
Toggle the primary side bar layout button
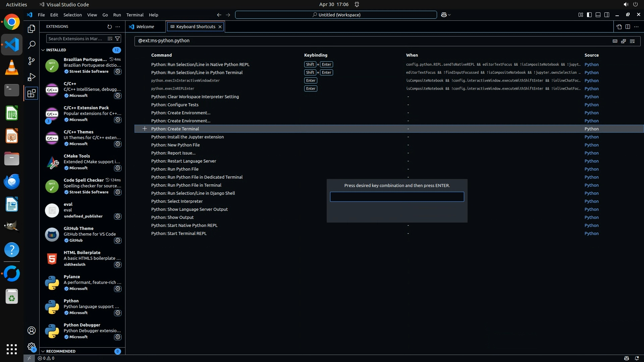589,15
